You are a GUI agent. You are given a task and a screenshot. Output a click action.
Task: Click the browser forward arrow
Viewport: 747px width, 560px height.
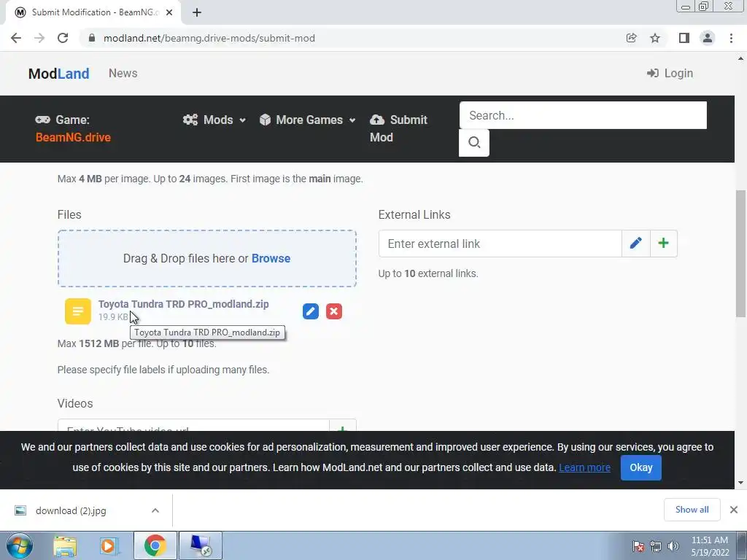(x=39, y=38)
